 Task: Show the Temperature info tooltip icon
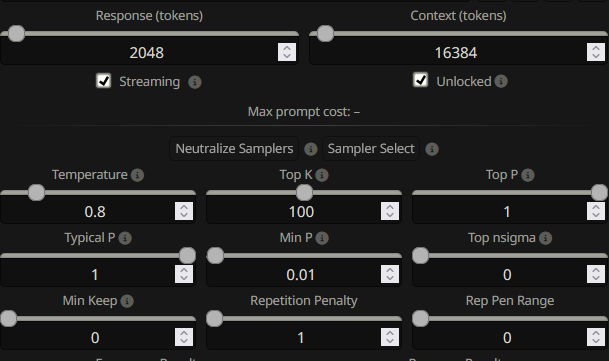click(x=137, y=175)
